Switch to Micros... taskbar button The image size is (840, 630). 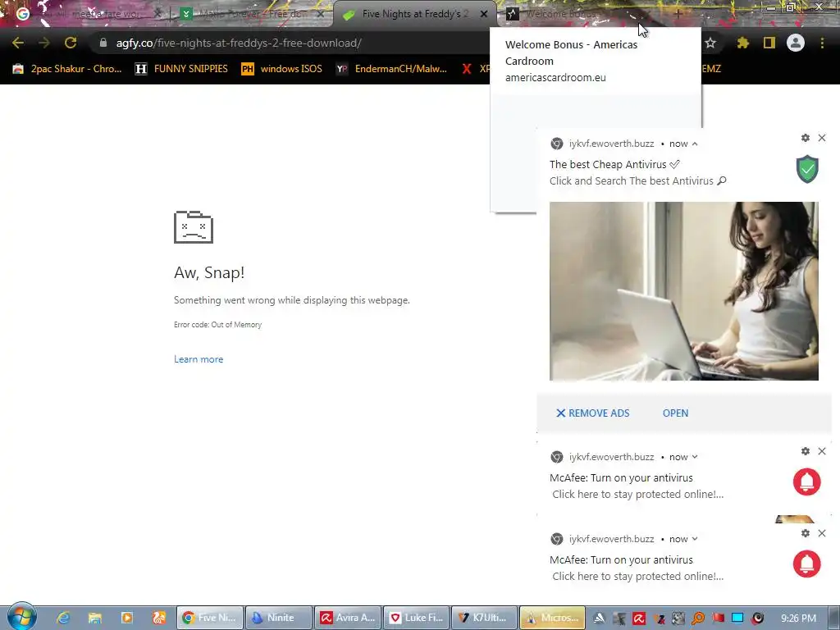[554, 618]
